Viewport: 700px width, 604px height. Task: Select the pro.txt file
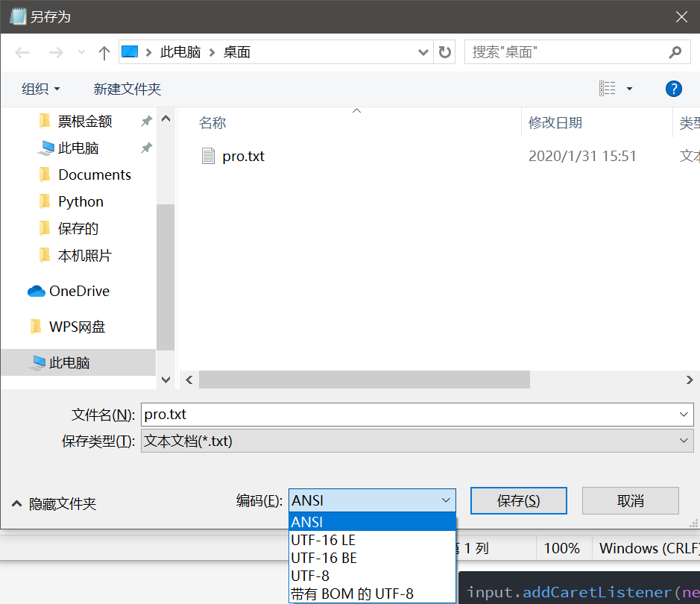243,157
